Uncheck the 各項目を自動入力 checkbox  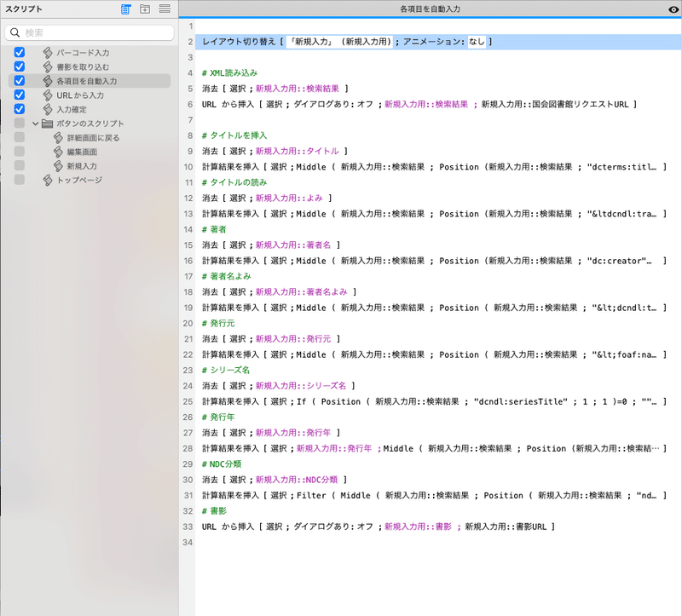(19, 80)
